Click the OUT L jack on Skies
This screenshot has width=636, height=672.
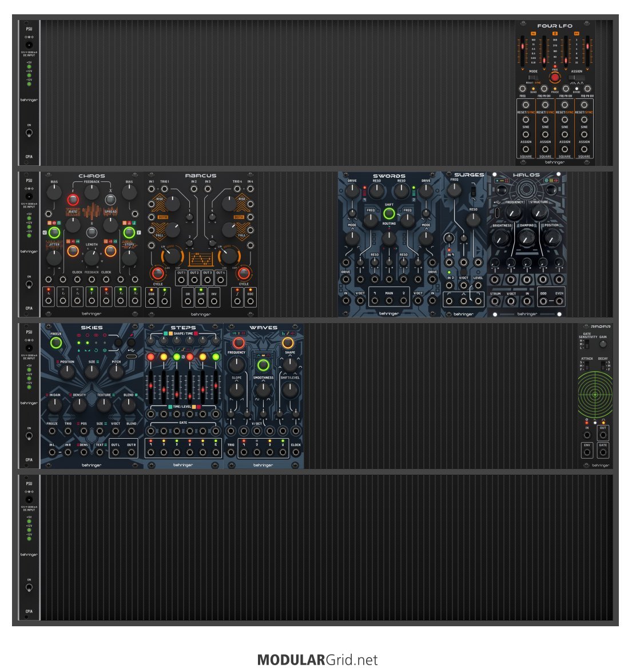(x=116, y=452)
